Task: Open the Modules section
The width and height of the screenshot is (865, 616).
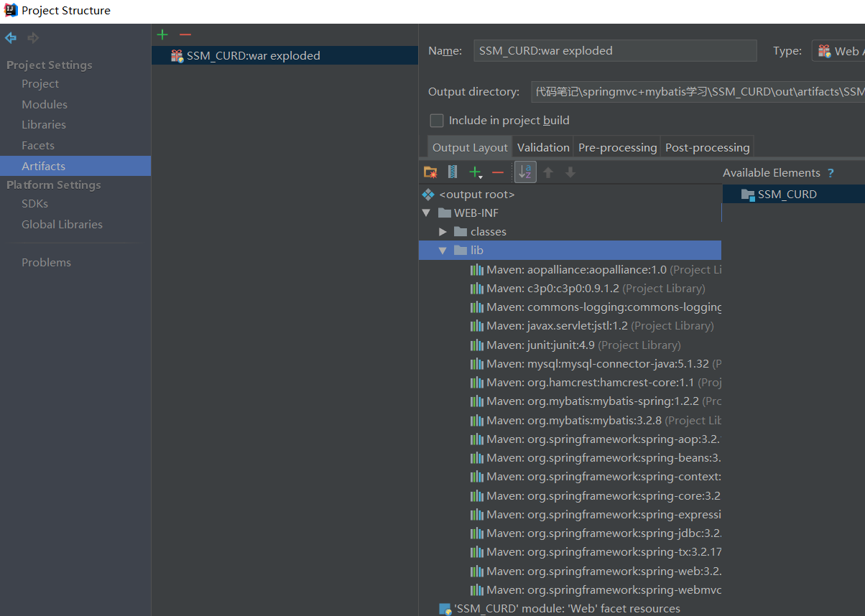Action: [x=45, y=105]
